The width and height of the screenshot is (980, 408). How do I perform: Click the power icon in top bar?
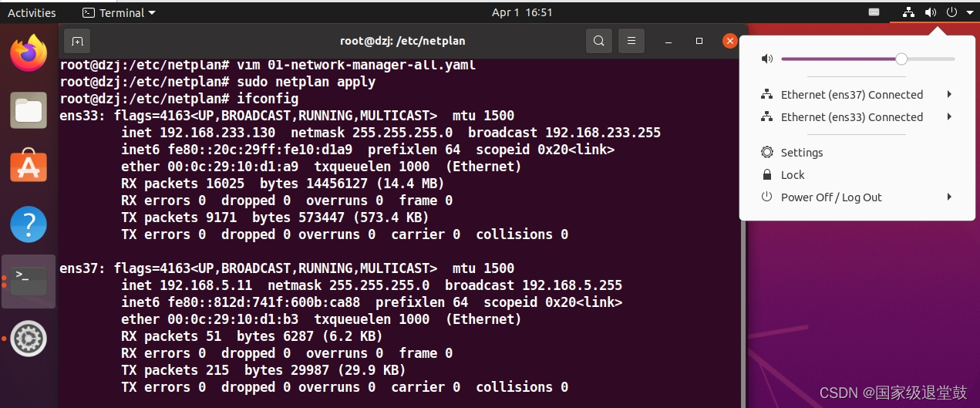(x=951, y=12)
